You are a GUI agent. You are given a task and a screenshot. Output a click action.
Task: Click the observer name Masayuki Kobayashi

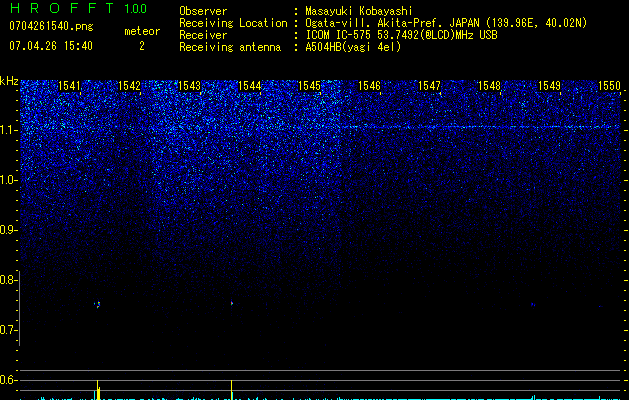coord(359,11)
